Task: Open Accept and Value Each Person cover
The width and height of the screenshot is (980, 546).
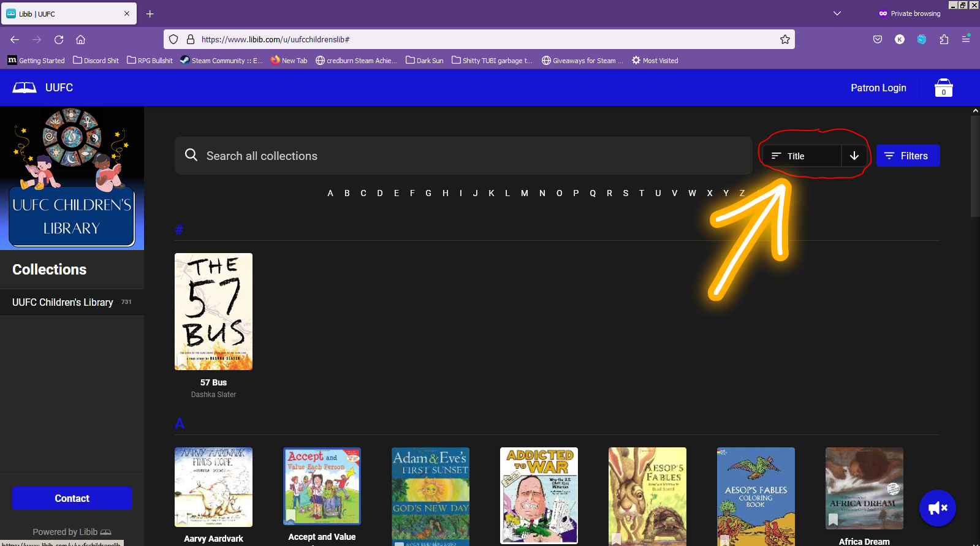Action: pyautogui.click(x=322, y=486)
